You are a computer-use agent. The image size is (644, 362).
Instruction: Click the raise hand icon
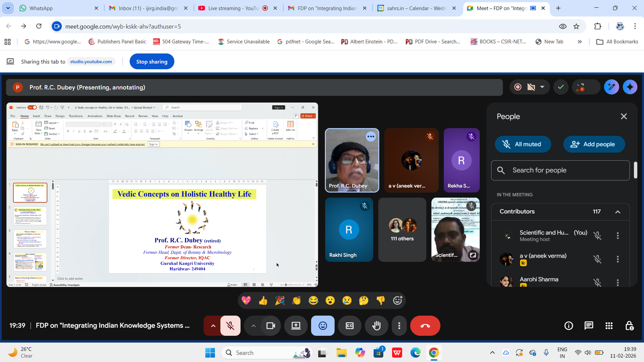click(376, 326)
